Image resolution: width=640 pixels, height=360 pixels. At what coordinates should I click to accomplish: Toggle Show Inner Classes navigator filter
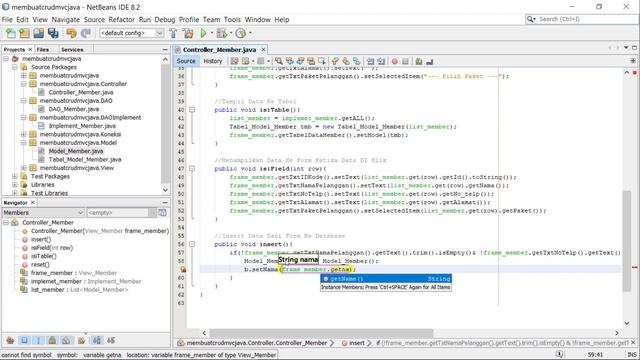66,340
